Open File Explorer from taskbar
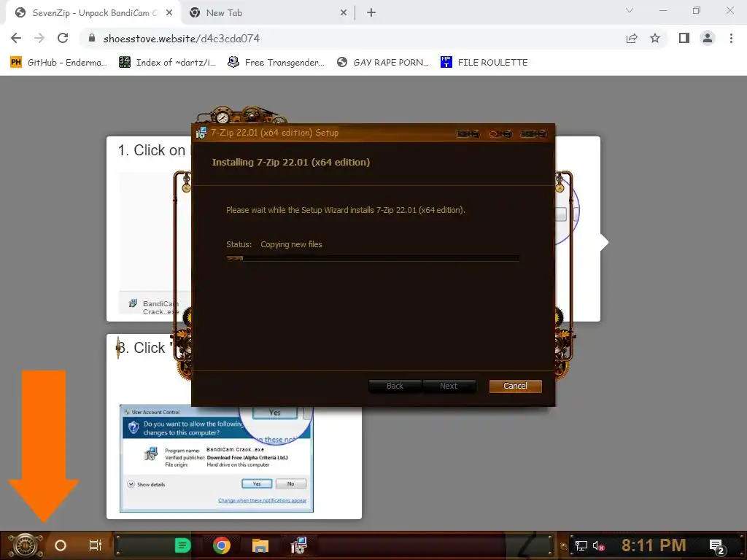Viewport: 747px width, 560px height. pyautogui.click(x=260, y=545)
